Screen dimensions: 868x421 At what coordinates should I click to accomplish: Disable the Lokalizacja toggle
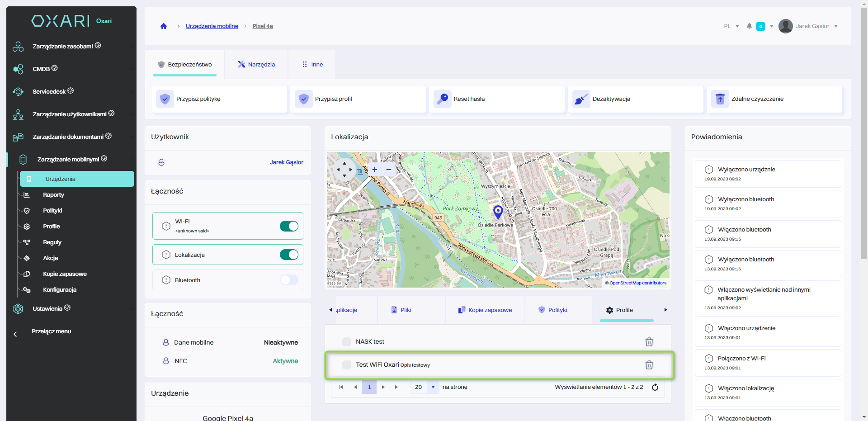pyautogui.click(x=289, y=255)
